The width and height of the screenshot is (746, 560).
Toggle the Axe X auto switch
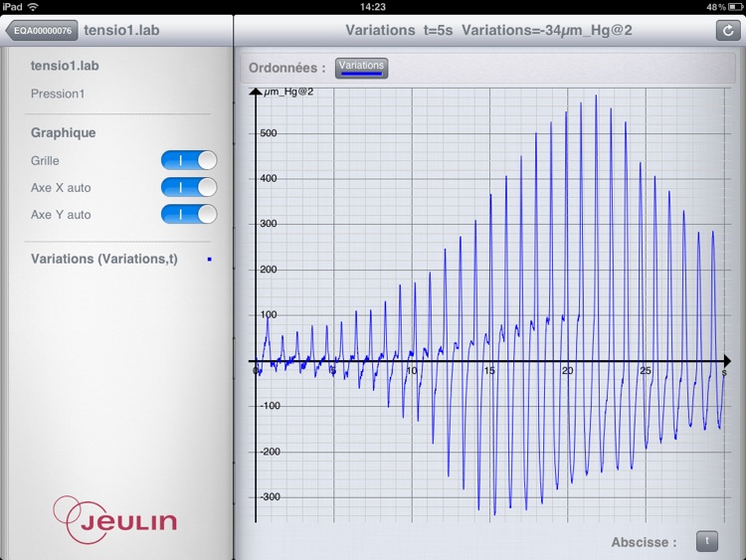189,187
